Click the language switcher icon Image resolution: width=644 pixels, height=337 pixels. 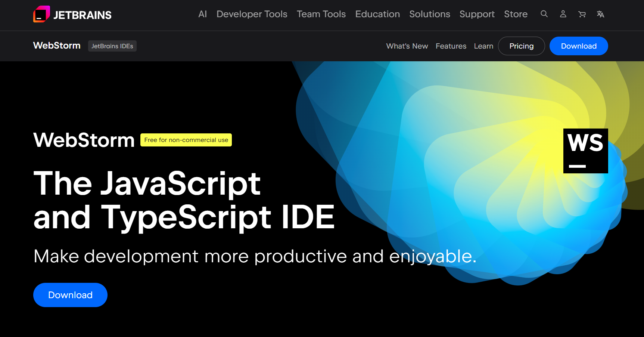click(601, 14)
